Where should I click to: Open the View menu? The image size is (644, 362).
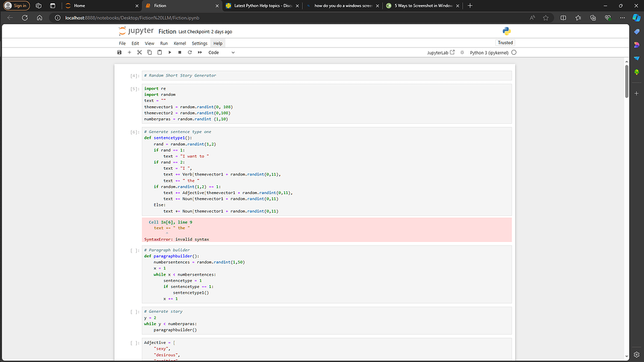click(x=149, y=43)
